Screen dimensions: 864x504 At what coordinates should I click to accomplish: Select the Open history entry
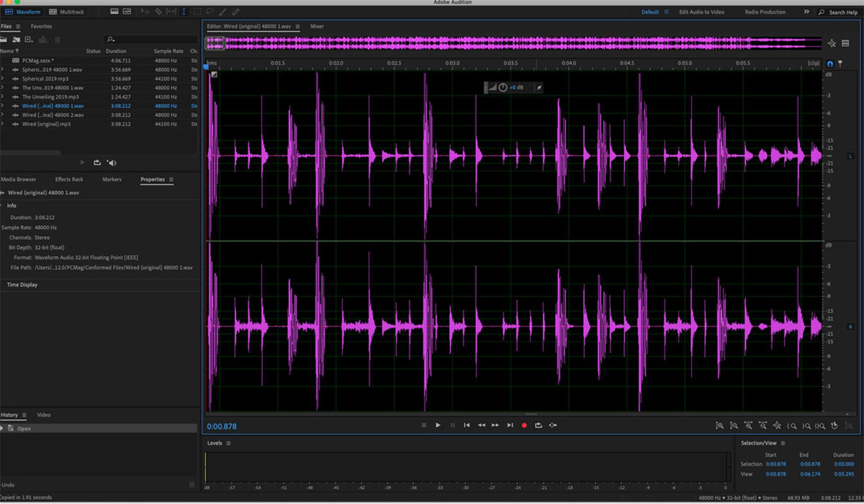point(99,429)
